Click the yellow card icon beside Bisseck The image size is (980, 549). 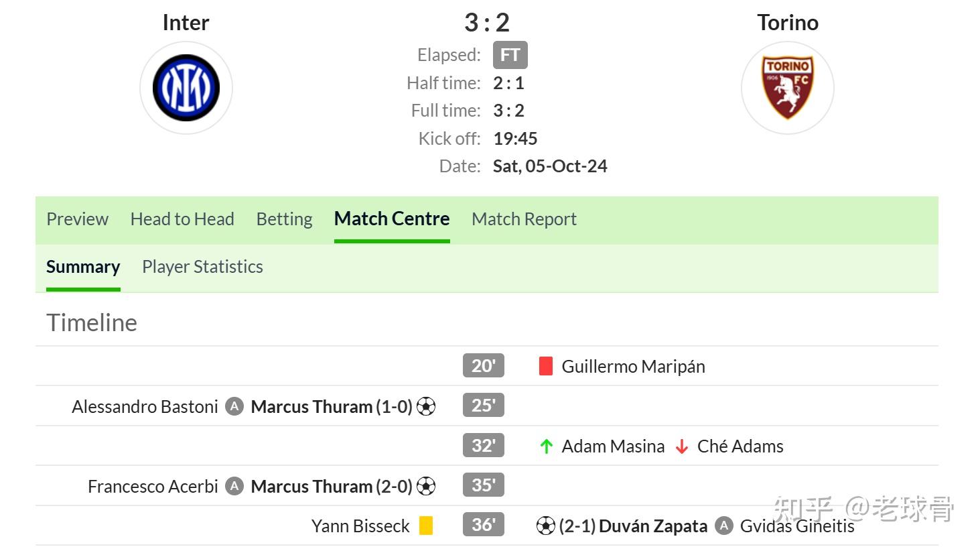(x=426, y=526)
